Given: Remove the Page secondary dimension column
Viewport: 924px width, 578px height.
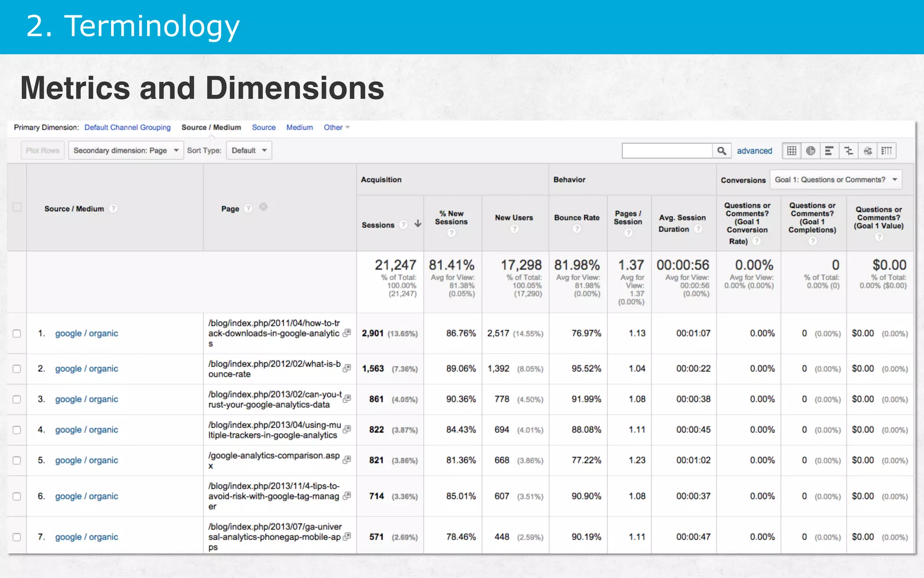Looking at the screenshot, I should point(263,207).
